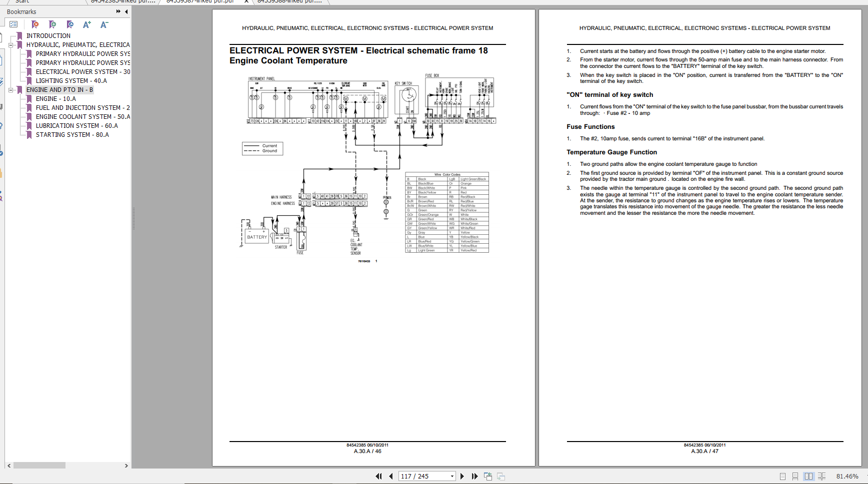Click the STARTING SYSTEM bookmark ribbon icon
The width and height of the screenshot is (868, 484).
click(29, 135)
